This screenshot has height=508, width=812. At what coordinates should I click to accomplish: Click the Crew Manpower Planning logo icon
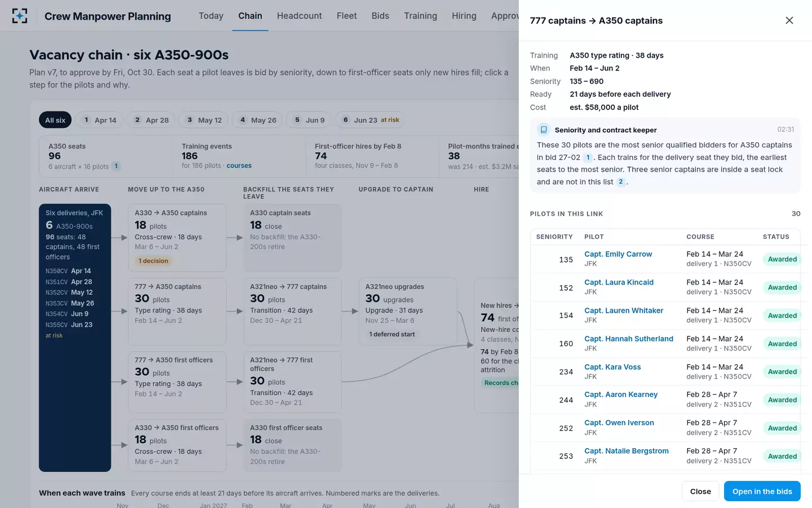tap(20, 16)
